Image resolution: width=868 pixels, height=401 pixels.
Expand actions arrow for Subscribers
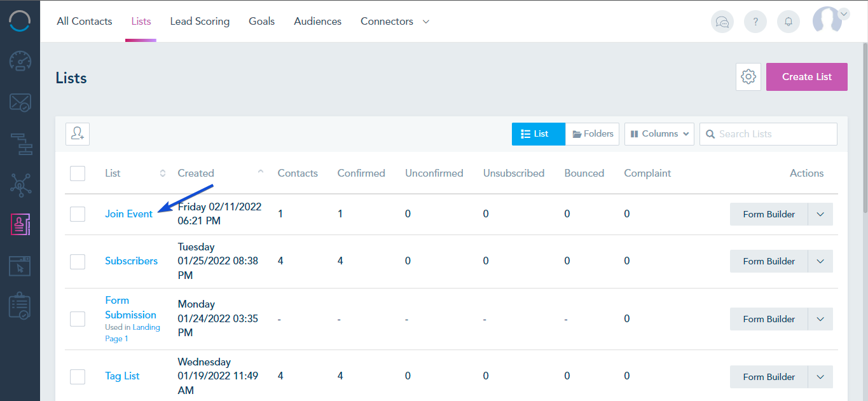[820, 261]
